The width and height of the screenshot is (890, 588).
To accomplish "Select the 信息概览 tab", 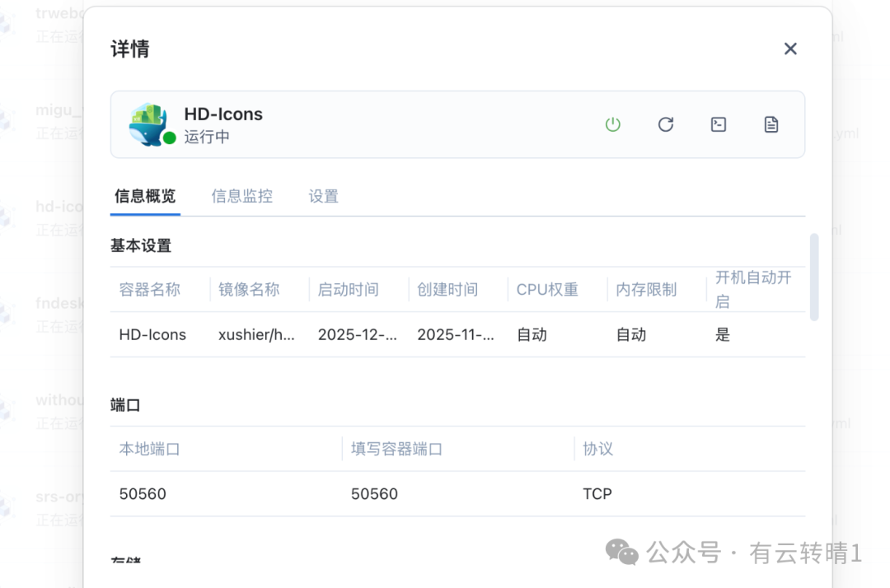I will coord(145,196).
